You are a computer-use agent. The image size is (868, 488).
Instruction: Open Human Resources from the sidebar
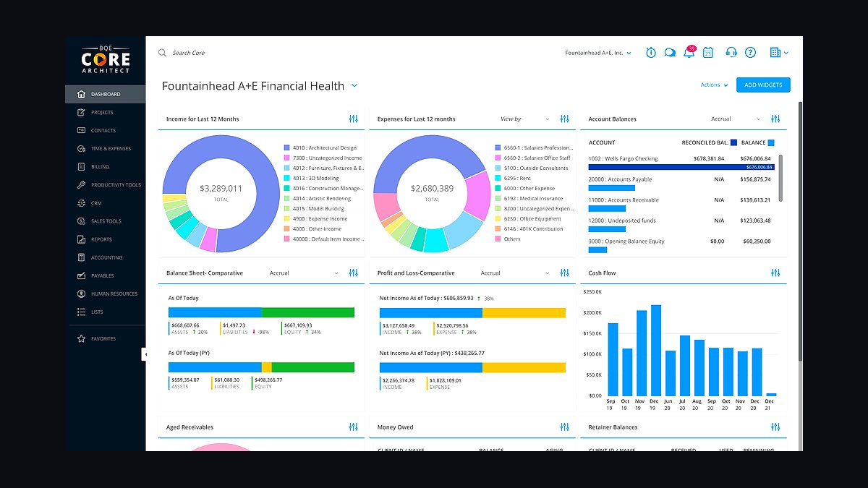coord(105,294)
